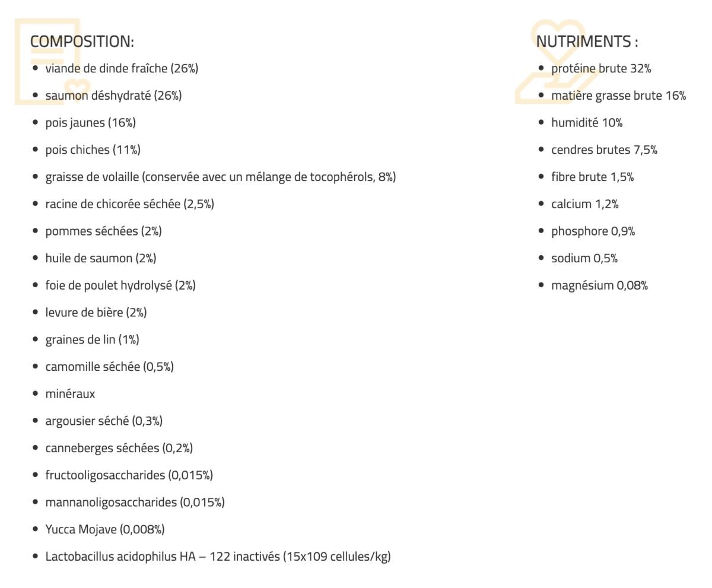Click the magnésium 0,08% entry
The width and height of the screenshot is (712, 588).
599,285
